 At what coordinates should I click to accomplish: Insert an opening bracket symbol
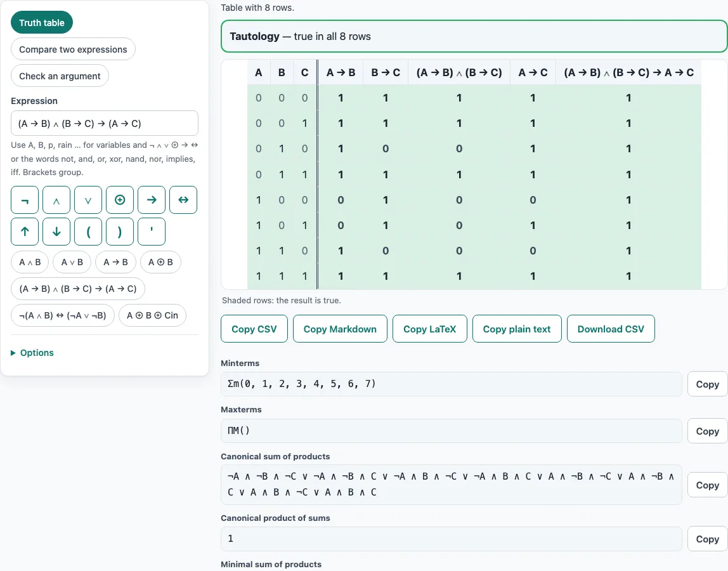(88, 232)
